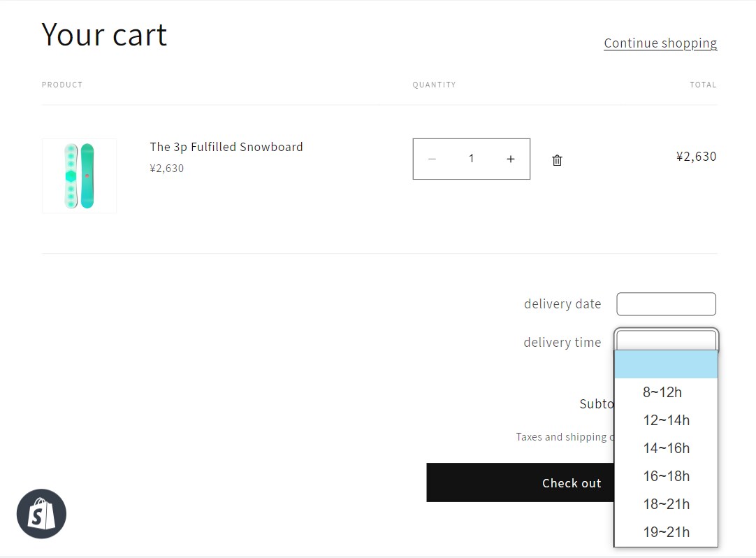
Task: Choose the 18~21h delivery time
Action: 666,504
